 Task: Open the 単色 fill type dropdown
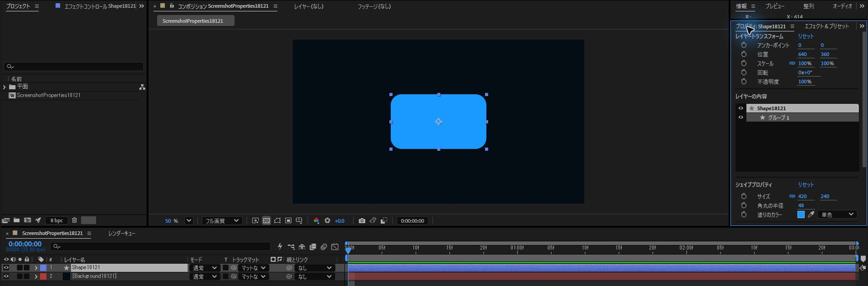pos(837,214)
